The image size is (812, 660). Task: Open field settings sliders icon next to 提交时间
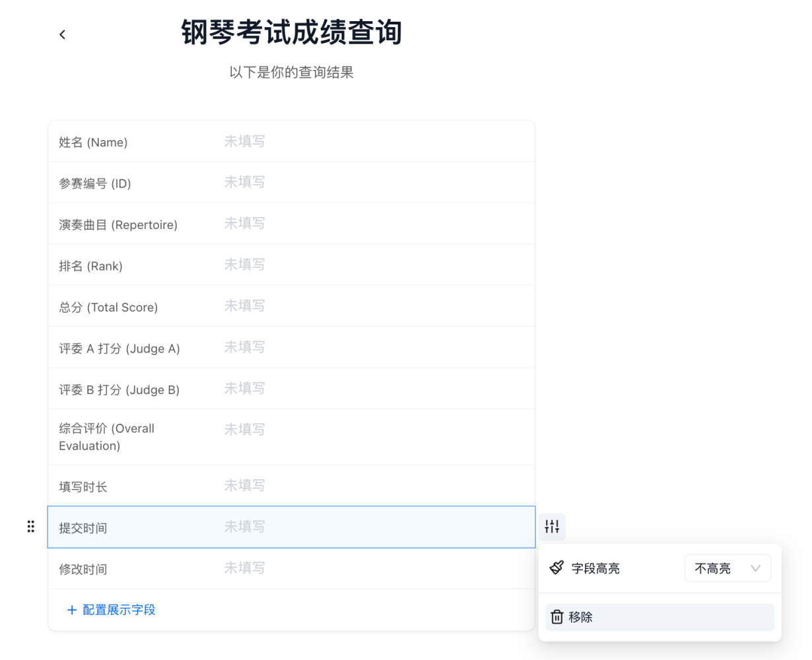point(552,527)
